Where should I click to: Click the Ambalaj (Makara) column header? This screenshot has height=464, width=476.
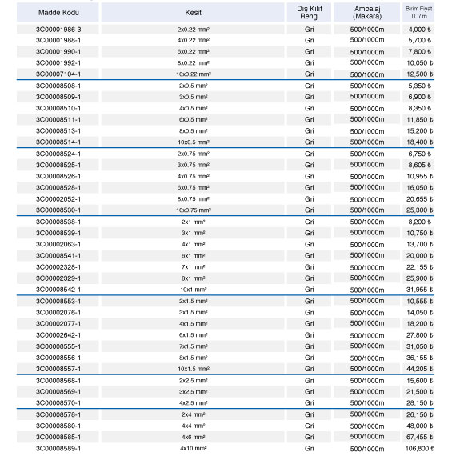click(x=367, y=13)
